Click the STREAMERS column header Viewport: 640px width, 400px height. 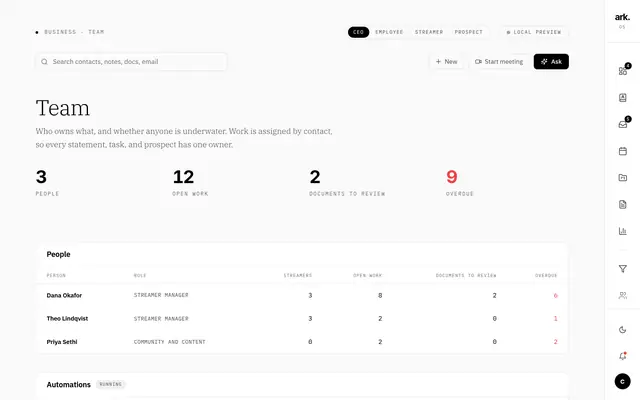point(298,276)
